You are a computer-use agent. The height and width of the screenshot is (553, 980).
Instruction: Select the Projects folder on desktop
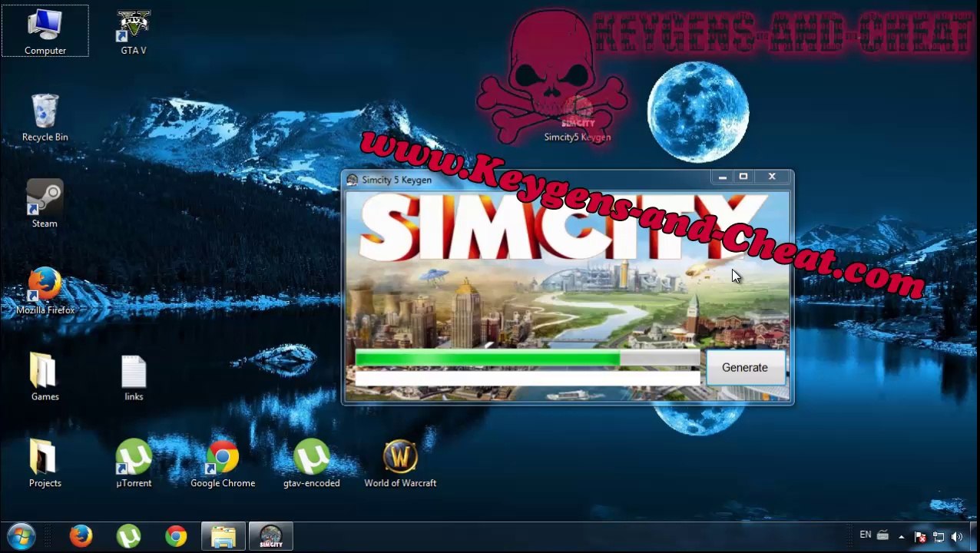[45, 464]
